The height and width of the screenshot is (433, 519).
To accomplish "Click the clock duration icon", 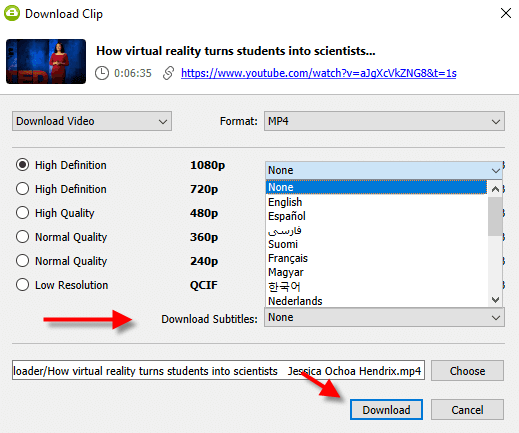I will pyautogui.click(x=102, y=73).
